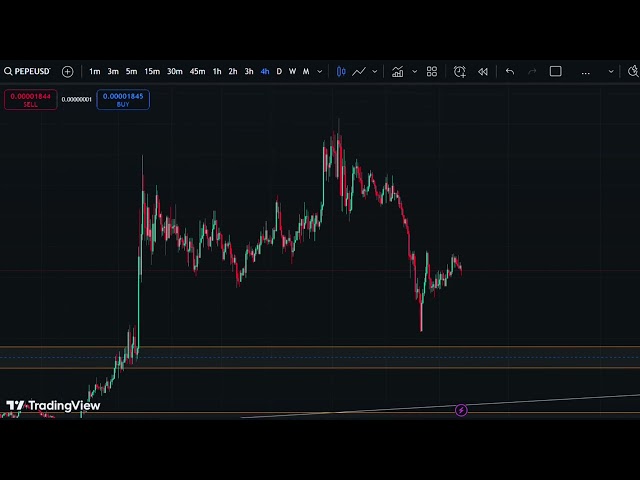The width and height of the screenshot is (640, 480).
Task: Select candlestick chart type icon
Action: click(341, 71)
